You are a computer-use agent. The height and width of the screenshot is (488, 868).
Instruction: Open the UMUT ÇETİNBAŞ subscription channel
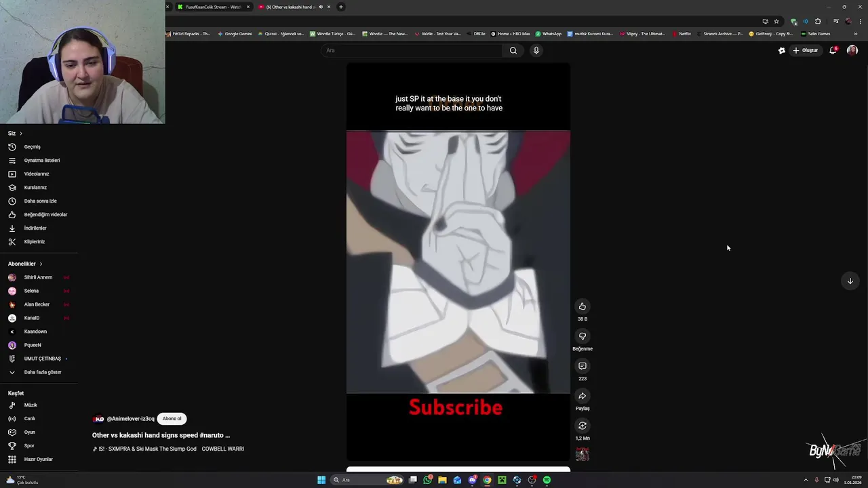coord(39,359)
